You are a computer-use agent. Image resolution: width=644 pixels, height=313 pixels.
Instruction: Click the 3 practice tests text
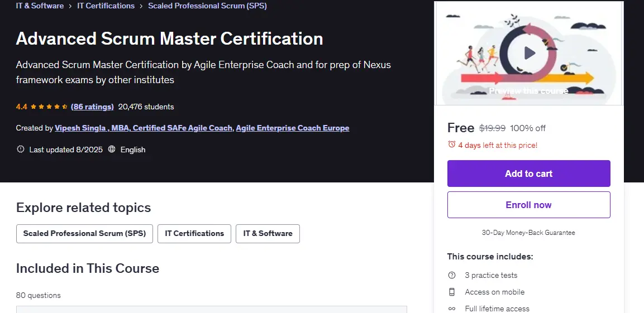click(x=491, y=275)
